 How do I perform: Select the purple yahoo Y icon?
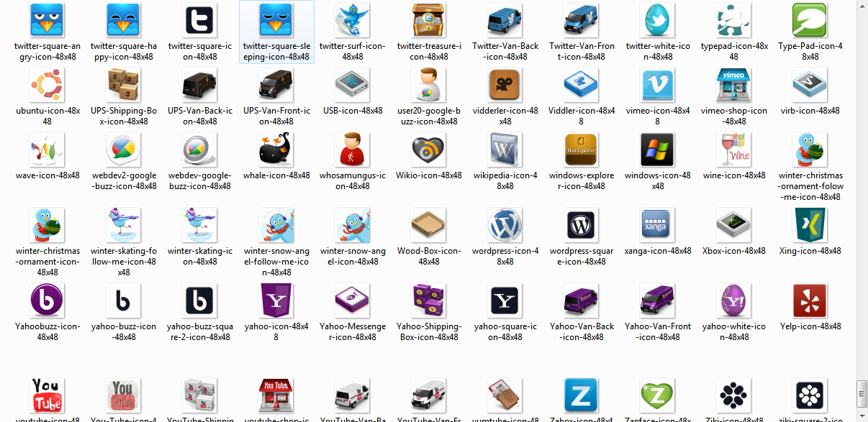point(276,301)
